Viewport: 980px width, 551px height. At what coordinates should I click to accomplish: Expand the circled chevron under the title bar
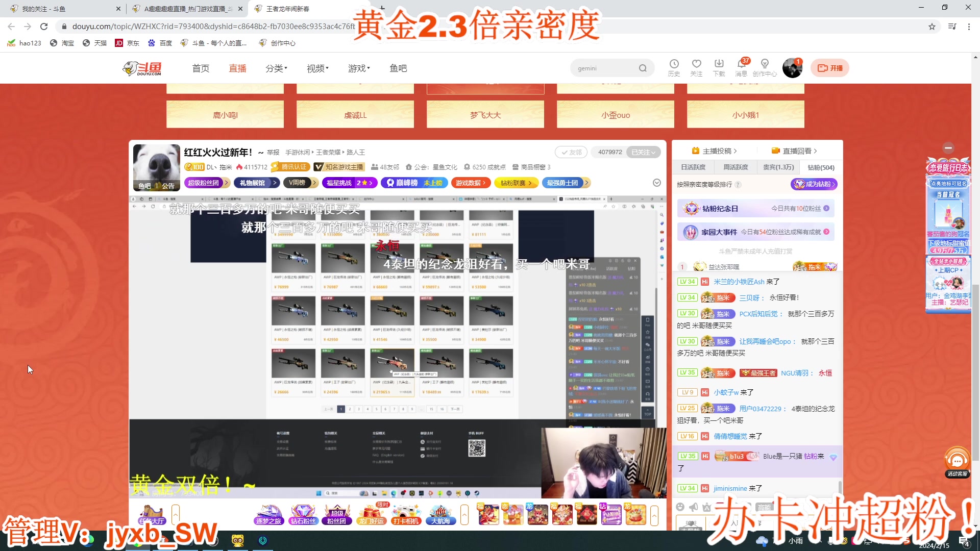(x=657, y=183)
